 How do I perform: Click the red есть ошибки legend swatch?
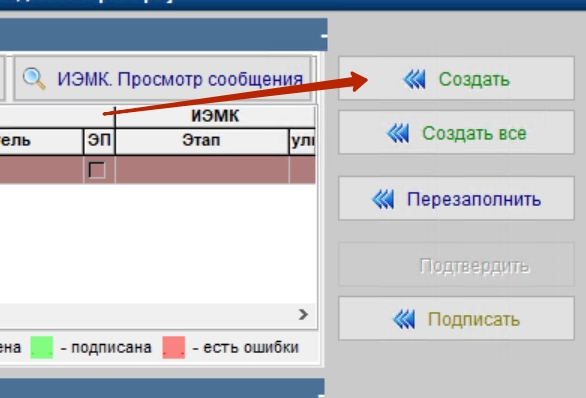click(174, 347)
